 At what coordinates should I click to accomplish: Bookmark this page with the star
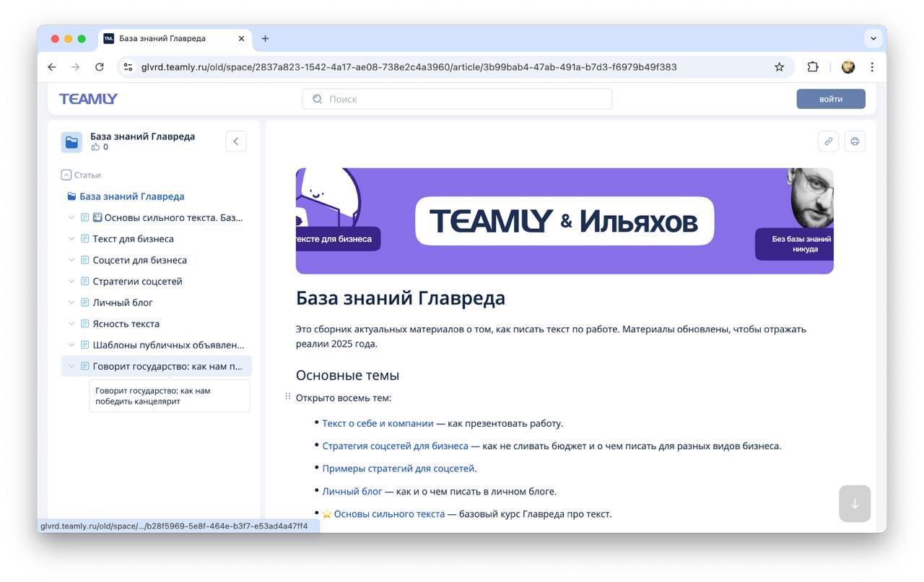(779, 67)
